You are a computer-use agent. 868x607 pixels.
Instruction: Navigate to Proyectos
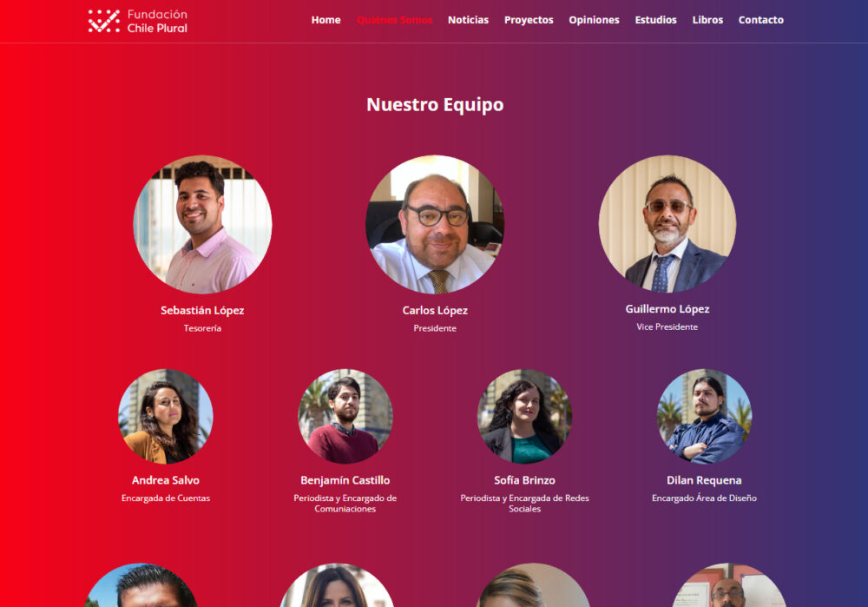click(529, 20)
